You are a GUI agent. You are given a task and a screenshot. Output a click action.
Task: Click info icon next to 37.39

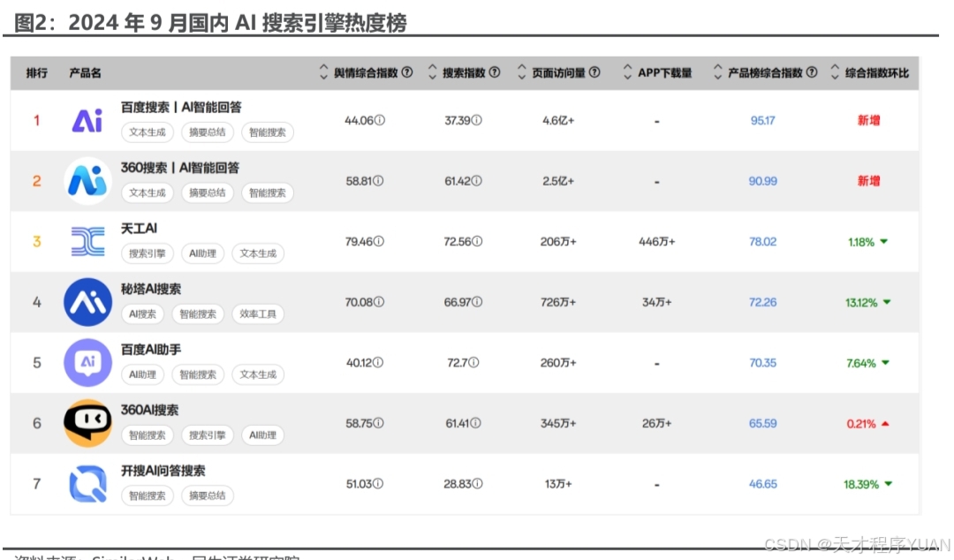477,120
